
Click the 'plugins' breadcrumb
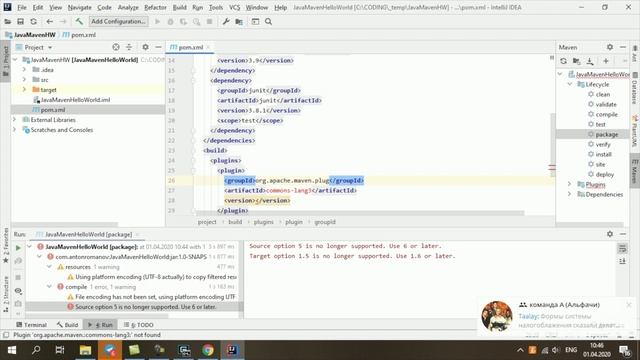(264, 222)
